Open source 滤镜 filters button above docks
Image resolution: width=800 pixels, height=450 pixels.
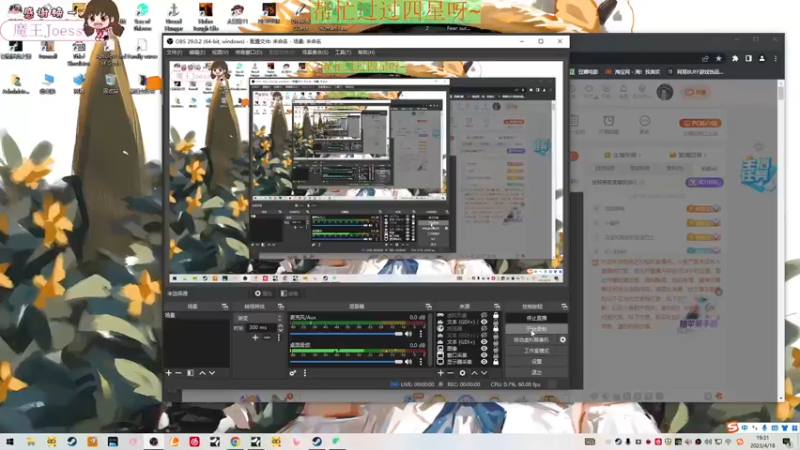pos(289,293)
